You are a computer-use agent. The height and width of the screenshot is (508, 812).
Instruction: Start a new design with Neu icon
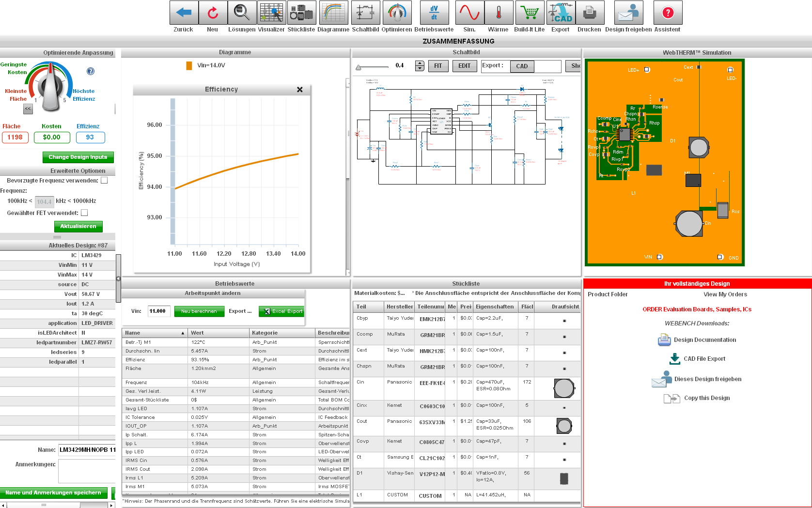pos(213,13)
